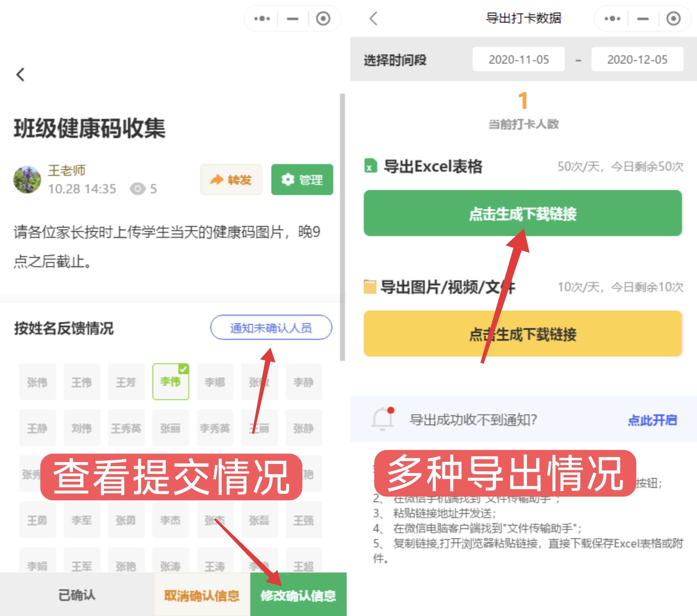Select the checked 李伟 name tile
Image resolution: width=697 pixels, height=616 pixels.
coord(171,382)
